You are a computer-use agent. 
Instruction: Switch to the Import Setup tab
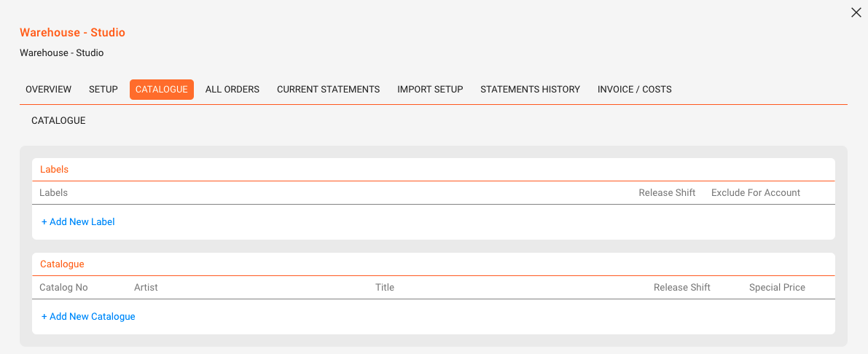pyautogui.click(x=430, y=89)
